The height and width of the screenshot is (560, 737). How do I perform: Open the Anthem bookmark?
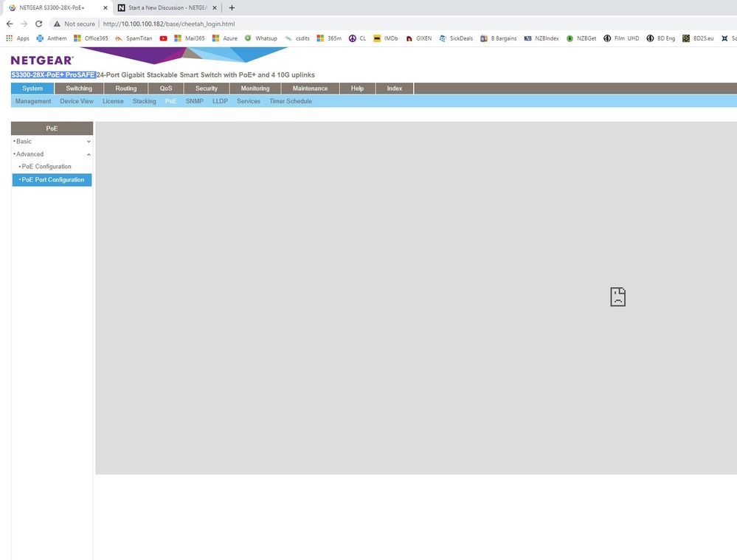click(52, 38)
